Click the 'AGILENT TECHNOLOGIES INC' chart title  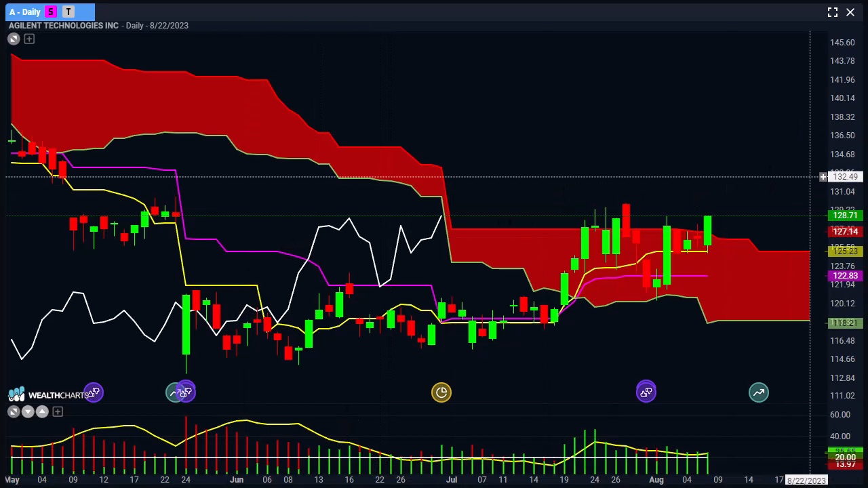(x=64, y=26)
